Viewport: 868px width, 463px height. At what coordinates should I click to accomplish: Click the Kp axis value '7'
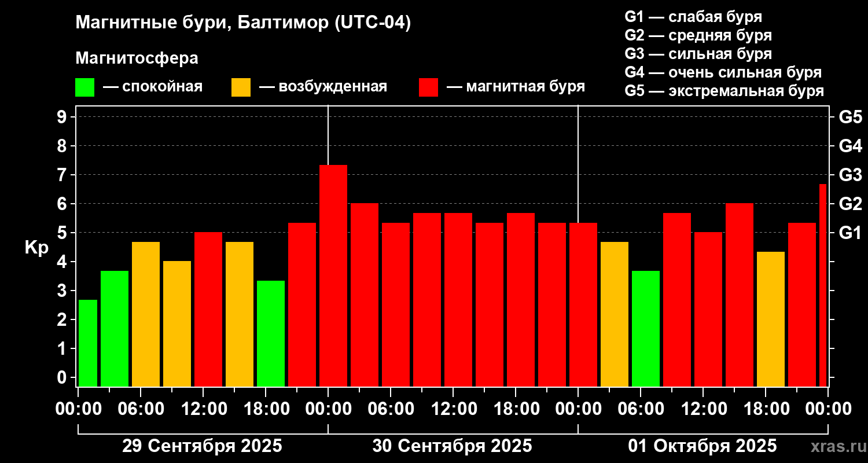[63, 175]
